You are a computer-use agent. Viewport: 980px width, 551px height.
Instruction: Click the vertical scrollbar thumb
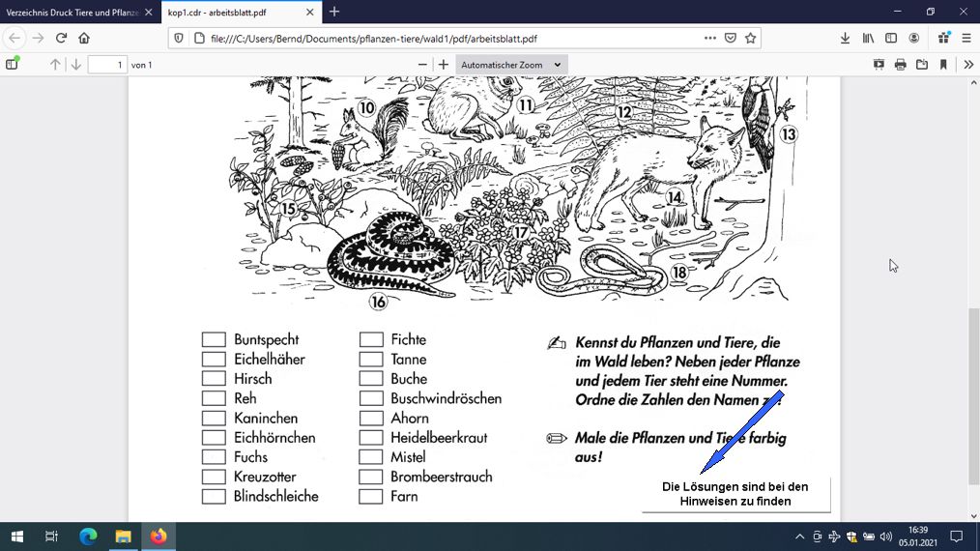pyautogui.click(x=974, y=396)
